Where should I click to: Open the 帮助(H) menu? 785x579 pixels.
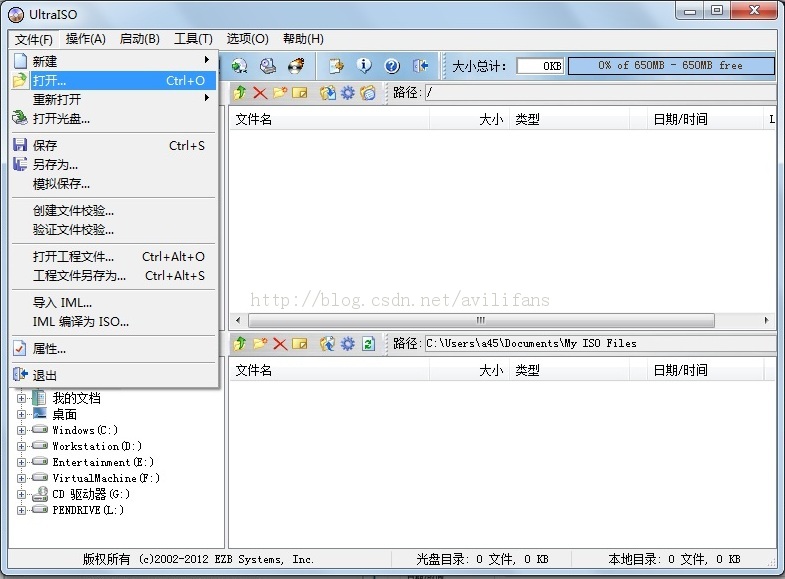(x=303, y=39)
